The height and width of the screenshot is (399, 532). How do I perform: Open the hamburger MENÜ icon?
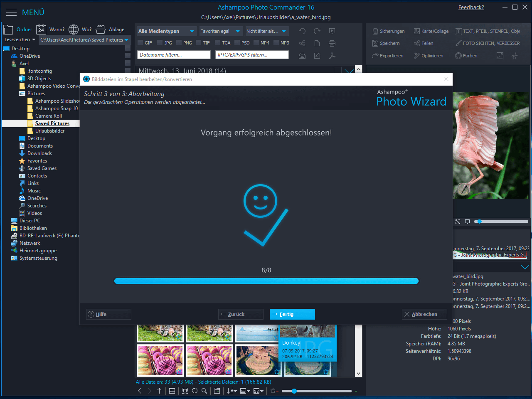(x=11, y=12)
